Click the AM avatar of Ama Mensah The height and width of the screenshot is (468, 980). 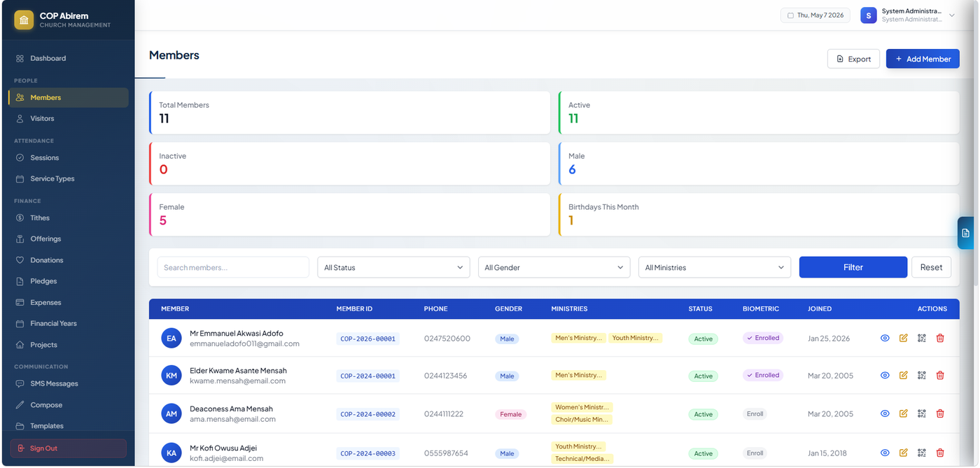tap(171, 413)
